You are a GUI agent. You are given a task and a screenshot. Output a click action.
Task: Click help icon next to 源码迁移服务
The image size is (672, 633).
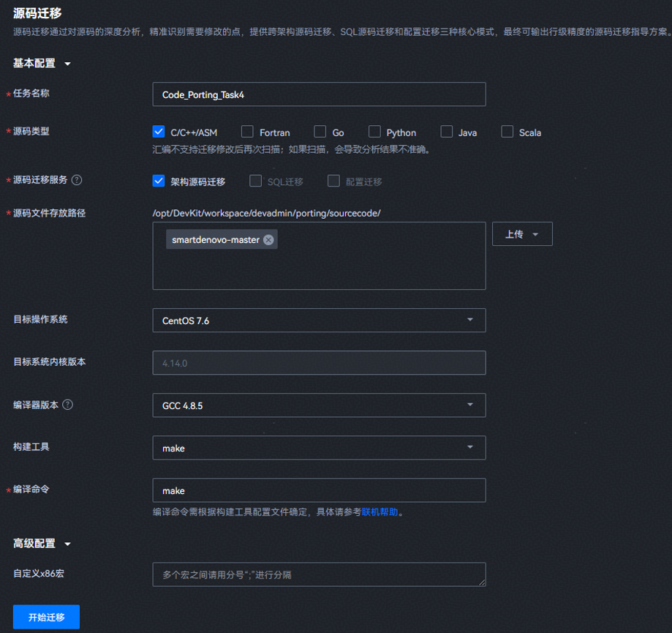77,180
